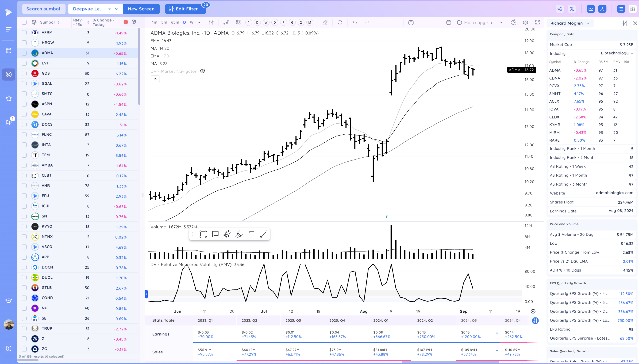The width and height of the screenshot is (639, 364).
Task: Open the chart settings gear
Action: point(525,23)
